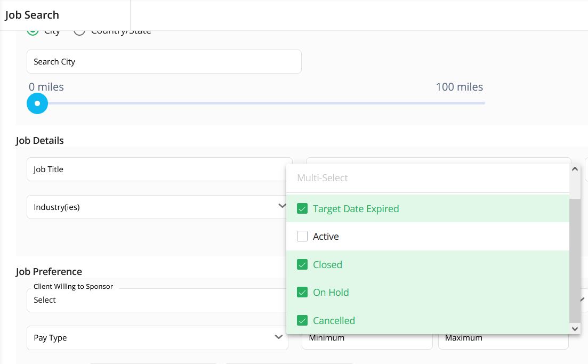Screen dimensions: 588x364
Task: Untick the Cancelled status checkbox
Action: [x=302, y=320]
